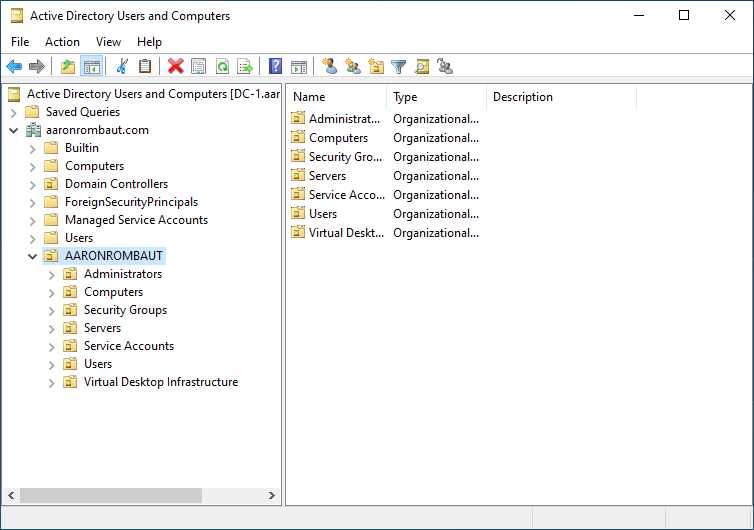This screenshot has height=530, width=754.
Task: Expand the Security Groups tree node
Action: (52, 310)
